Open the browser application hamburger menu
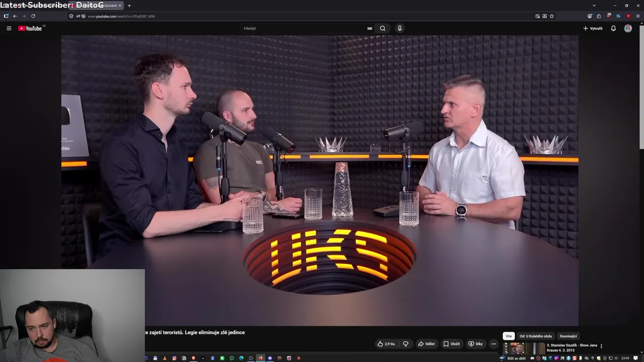The image size is (644, 362). pos(637,16)
